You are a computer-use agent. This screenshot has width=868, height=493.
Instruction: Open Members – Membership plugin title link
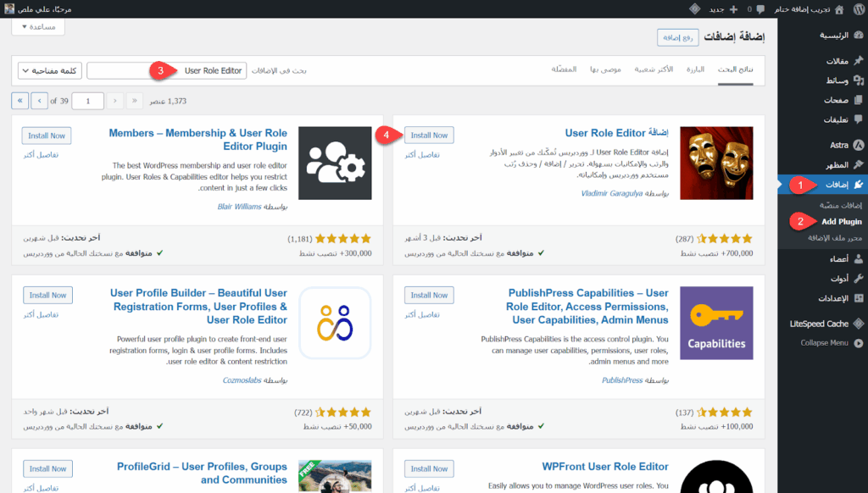coord(198,140)
